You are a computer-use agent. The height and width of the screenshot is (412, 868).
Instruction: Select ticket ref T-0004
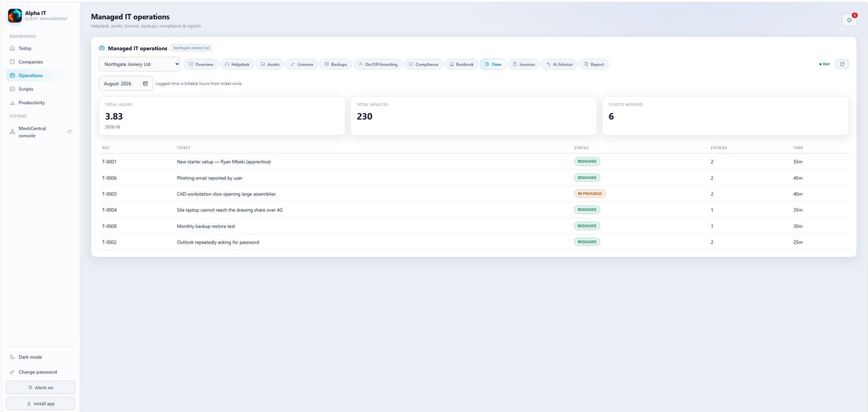[x=109, y=210]
